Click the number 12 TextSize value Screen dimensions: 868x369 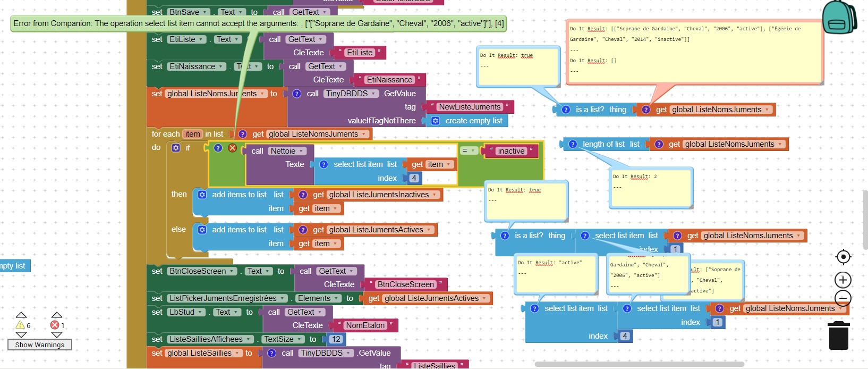[x=336, y=339]
